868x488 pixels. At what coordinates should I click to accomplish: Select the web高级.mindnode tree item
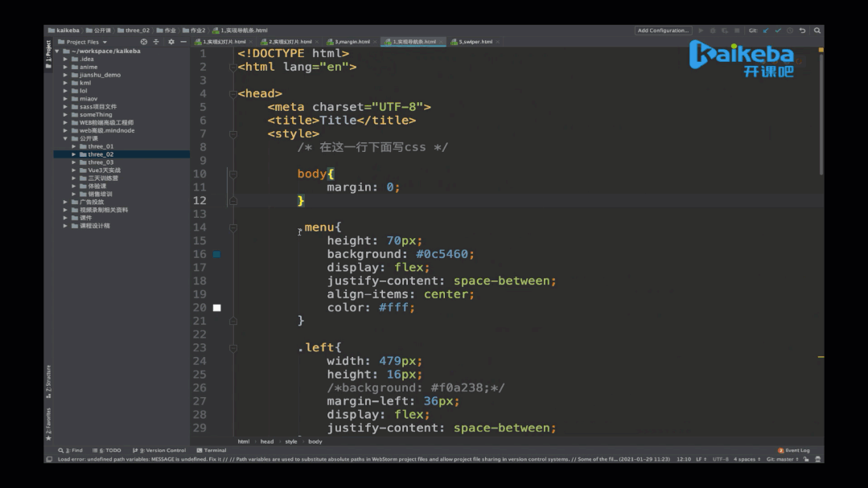pyautogui.click(x=107, y=130)
